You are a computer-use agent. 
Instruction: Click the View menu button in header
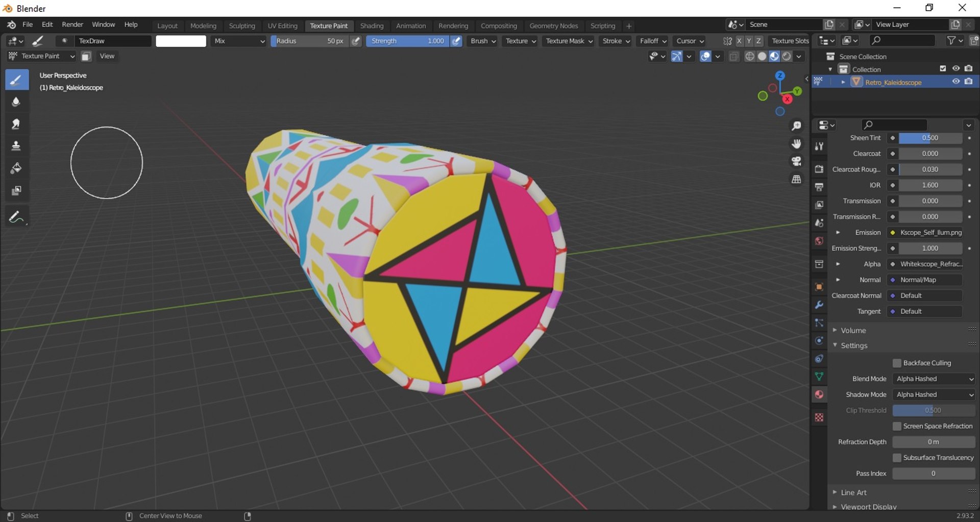coord(107,56)
